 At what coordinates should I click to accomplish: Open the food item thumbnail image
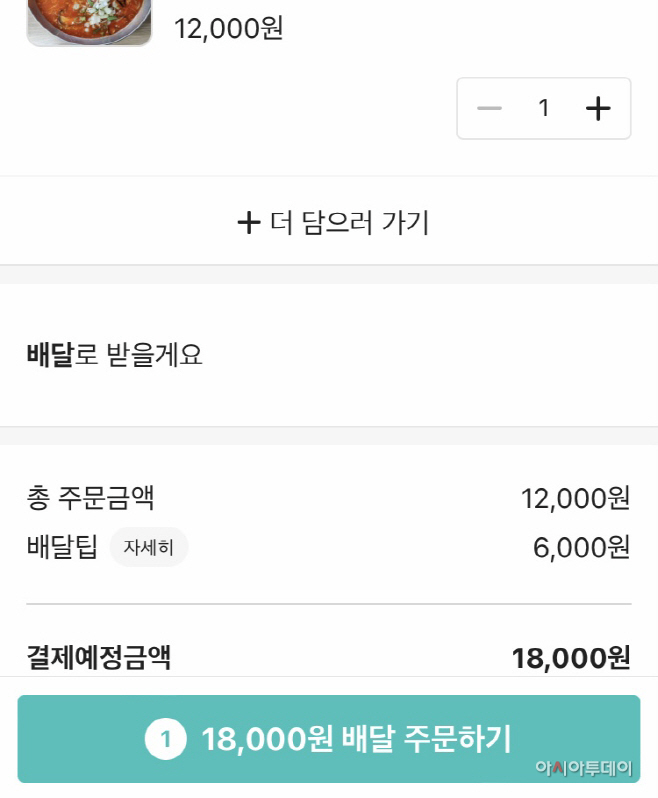89,22
